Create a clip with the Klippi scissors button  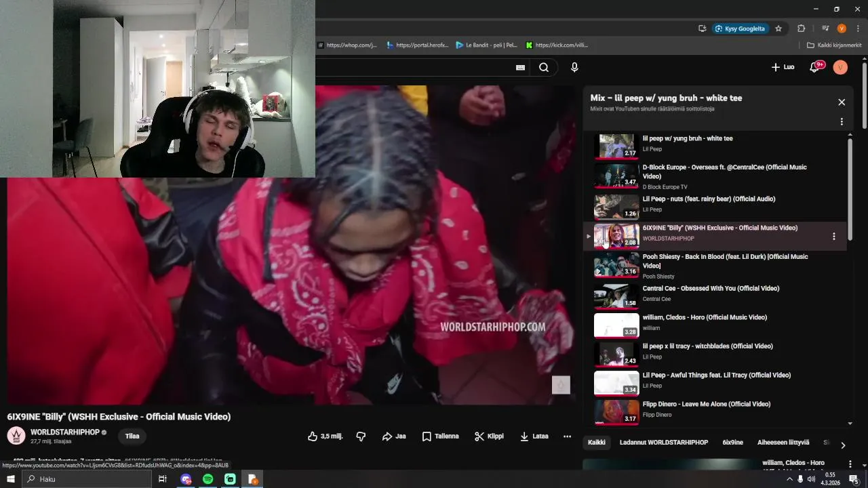(x=489, y=436)
